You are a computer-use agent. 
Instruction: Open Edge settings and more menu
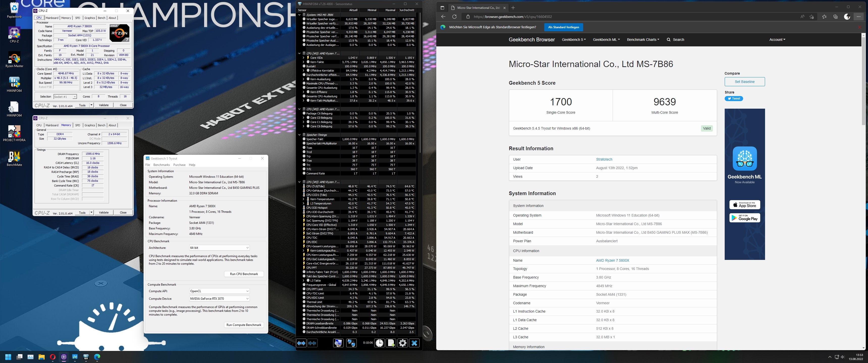coord(859,16)
